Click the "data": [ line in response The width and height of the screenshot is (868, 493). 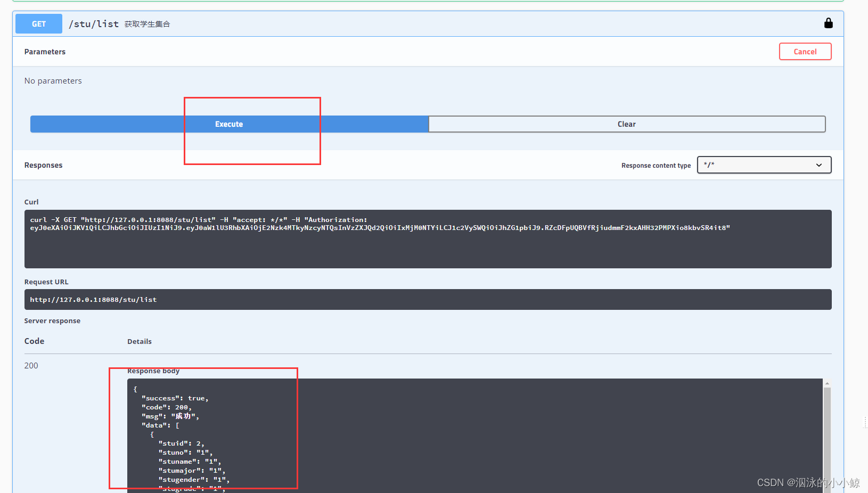coord(160,425)
